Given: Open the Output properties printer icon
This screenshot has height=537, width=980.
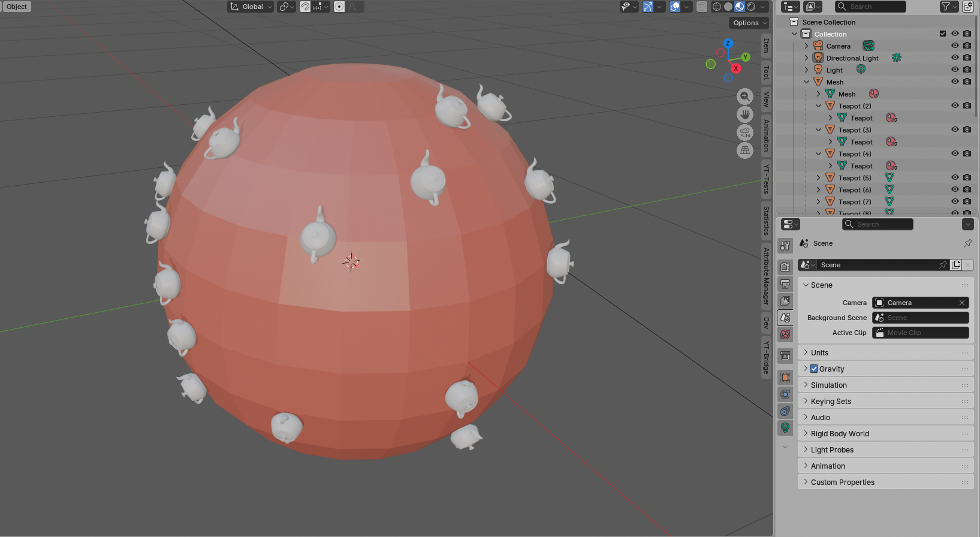Looking at the screenshot, I should coord(785,284).
